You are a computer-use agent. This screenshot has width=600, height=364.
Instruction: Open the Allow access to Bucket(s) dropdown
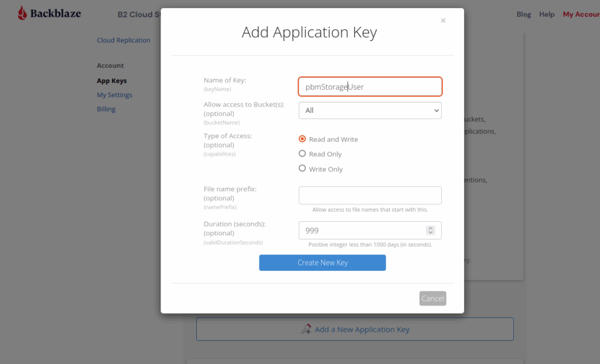tap(370, 110)
